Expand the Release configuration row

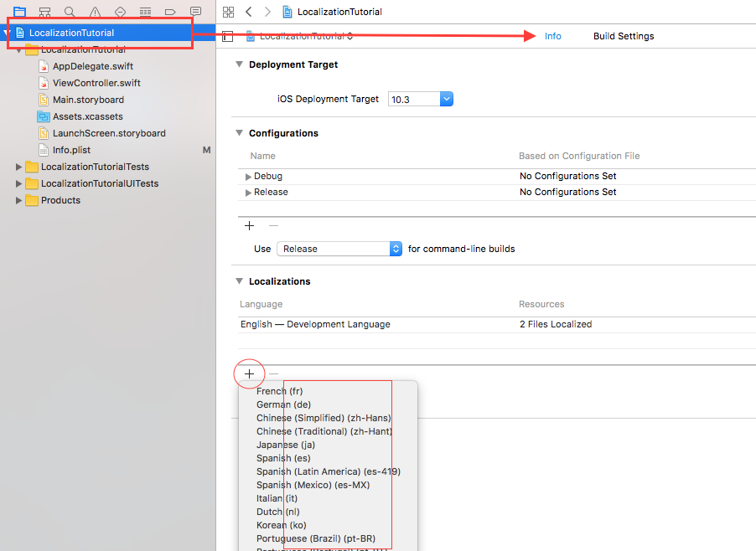tap(248, 193)
